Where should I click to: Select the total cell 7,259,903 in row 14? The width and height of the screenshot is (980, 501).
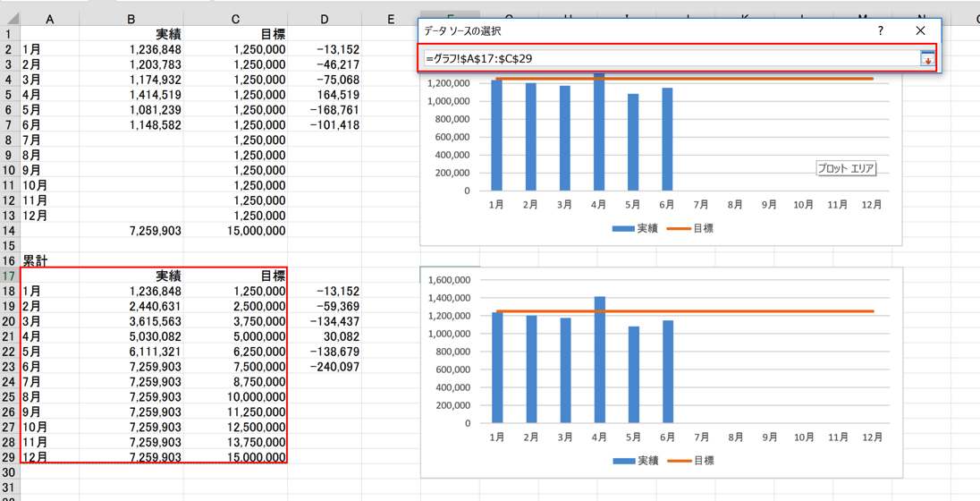[x=131, y=231]
